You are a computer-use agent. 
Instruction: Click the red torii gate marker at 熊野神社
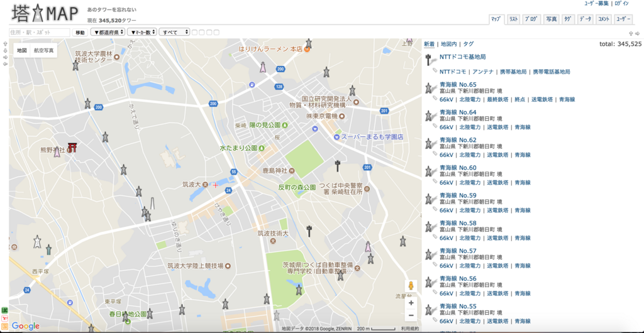pyautogui.click(x=73, y=148)
